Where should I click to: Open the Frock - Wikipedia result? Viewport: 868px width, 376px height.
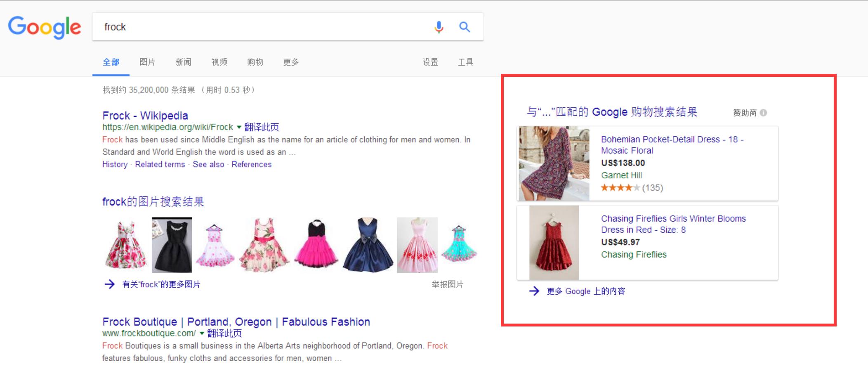coord(145,116)
